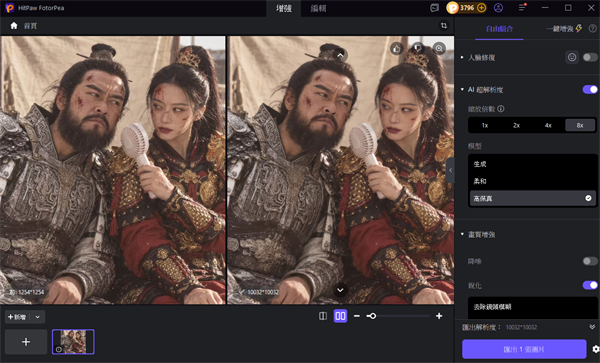Click the zoom slider handle
600x363 pixels.
pos(372,316)
